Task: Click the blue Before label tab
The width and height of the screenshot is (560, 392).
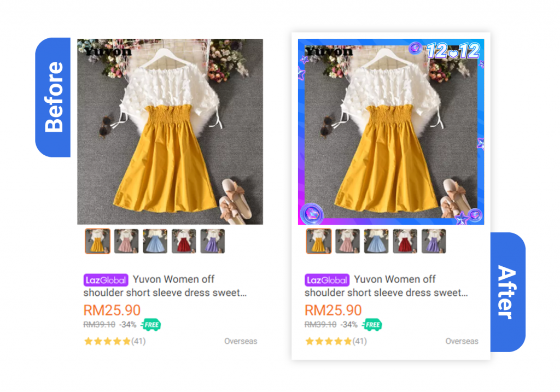Action: (x=53, y=97)
